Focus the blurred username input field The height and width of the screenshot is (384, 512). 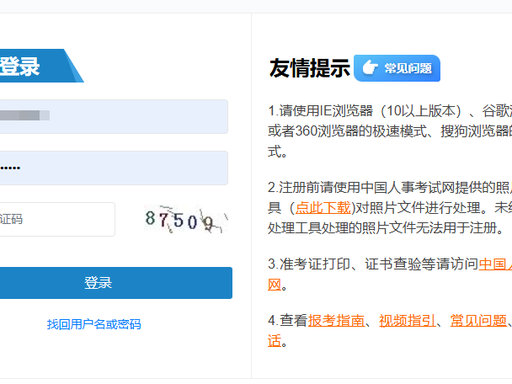click(114, 116)
